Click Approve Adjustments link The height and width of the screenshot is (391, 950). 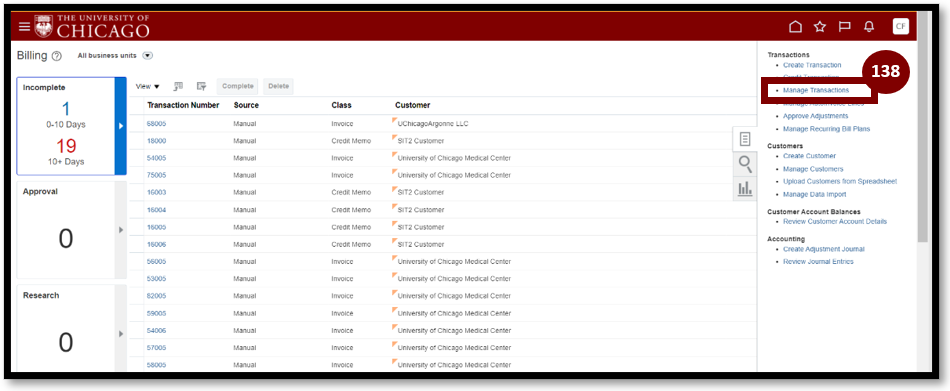pyautogui.click(x=815, y=116)
